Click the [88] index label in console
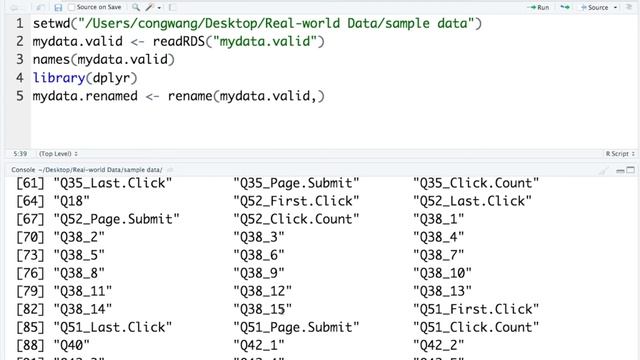The image size is (640, 360). point(30,345)
